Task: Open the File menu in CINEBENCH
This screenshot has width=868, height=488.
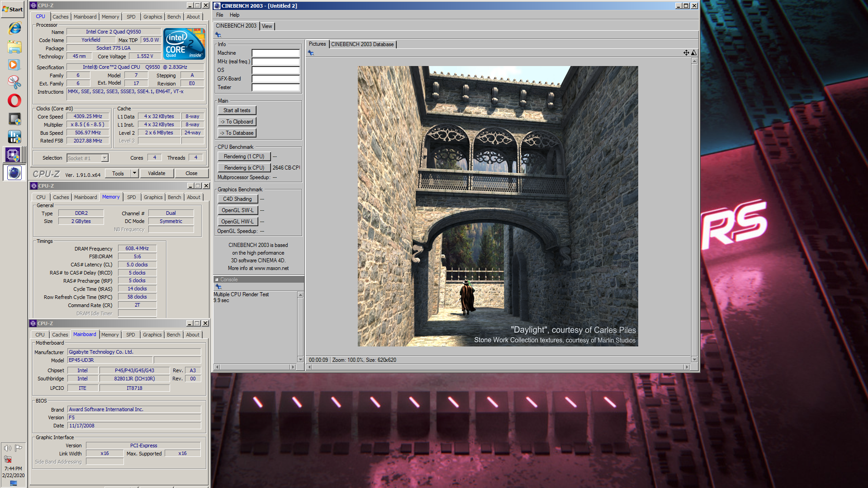Action: coord(220,15)
